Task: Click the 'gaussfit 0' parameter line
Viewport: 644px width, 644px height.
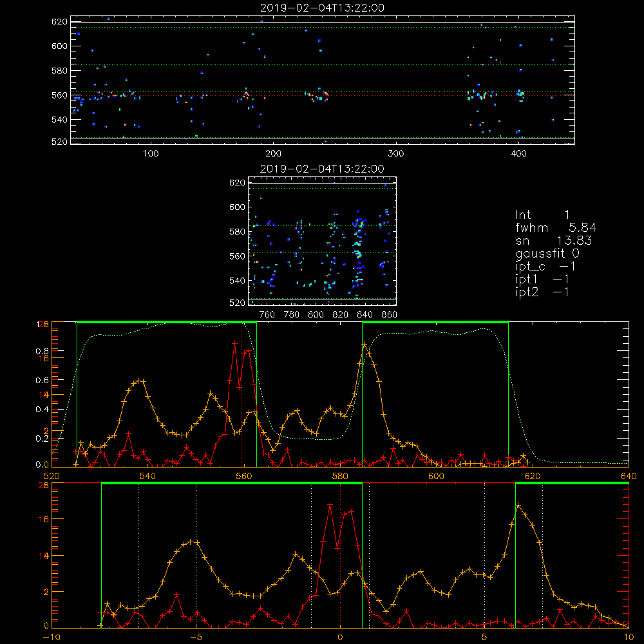Action: coord(547,253)
